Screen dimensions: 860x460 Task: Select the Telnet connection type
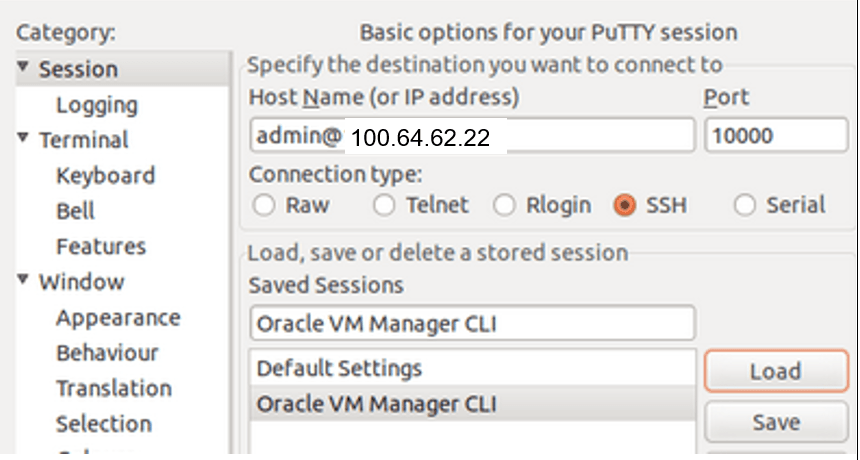(384, 206)
